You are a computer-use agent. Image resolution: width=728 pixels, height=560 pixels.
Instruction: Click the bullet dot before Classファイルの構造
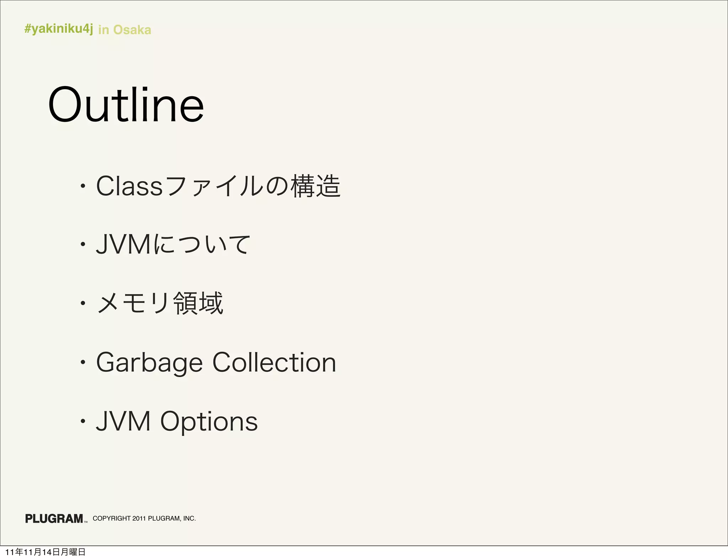tap(82, 186)
